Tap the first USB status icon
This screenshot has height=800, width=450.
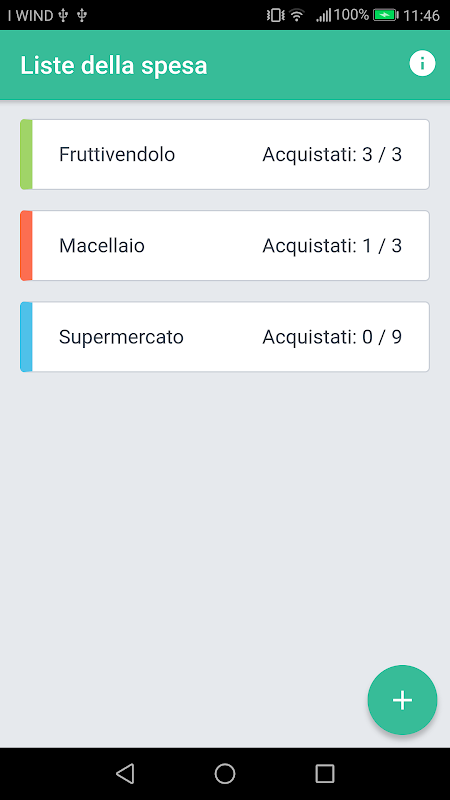63,16
